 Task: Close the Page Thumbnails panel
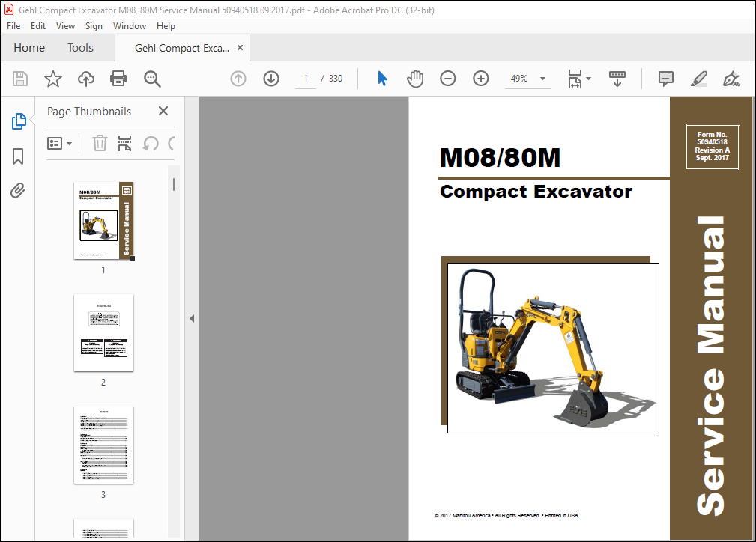click(x=163, y=111)
